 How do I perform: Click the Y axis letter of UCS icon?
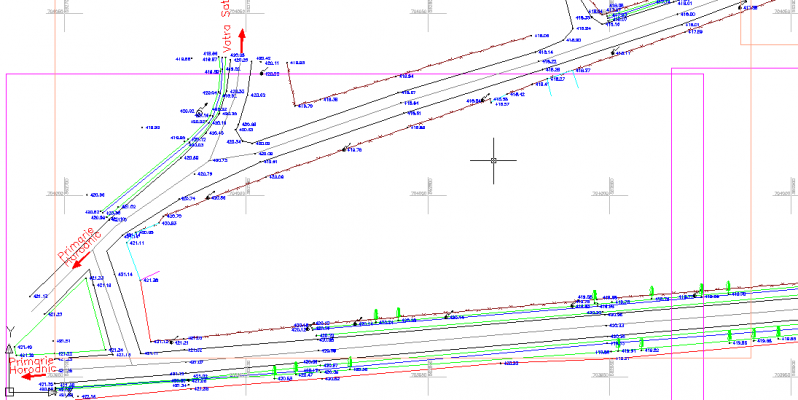[10, 331]
